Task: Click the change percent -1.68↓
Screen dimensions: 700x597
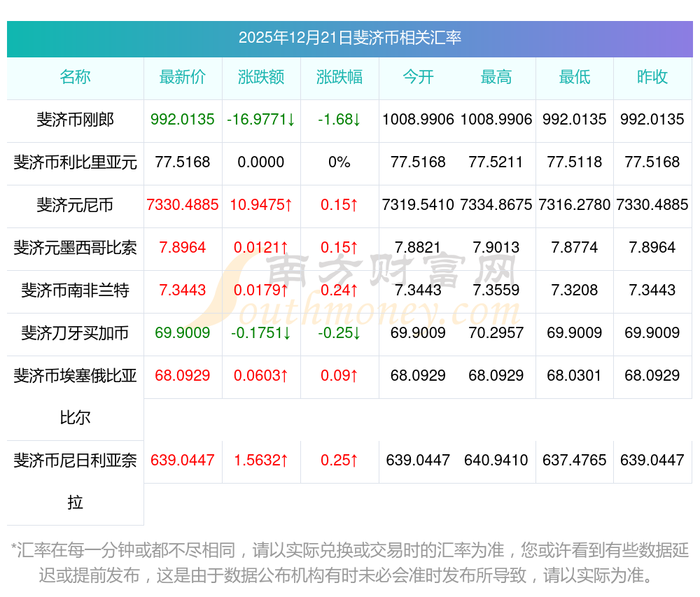Action: 339,120
